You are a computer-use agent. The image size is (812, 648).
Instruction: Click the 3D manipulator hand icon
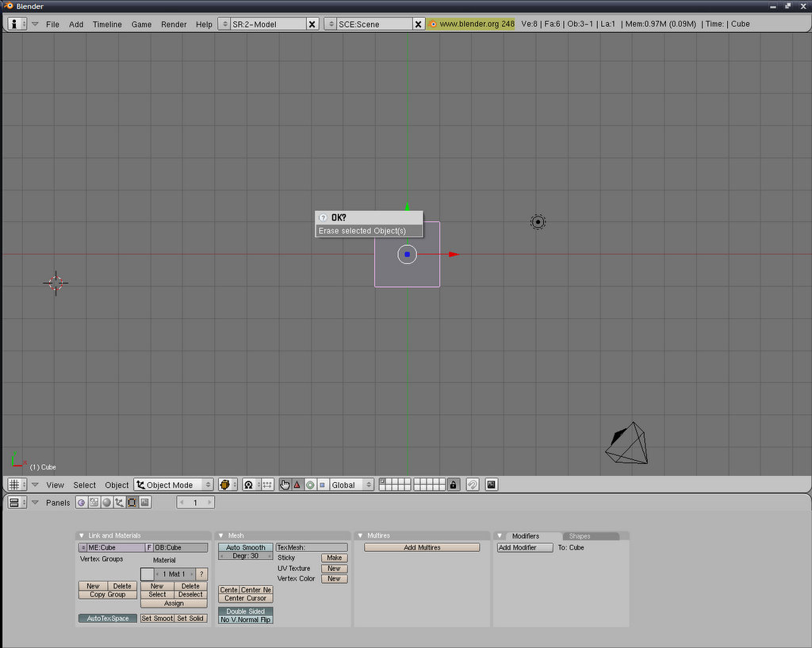(x=285, y=485)
